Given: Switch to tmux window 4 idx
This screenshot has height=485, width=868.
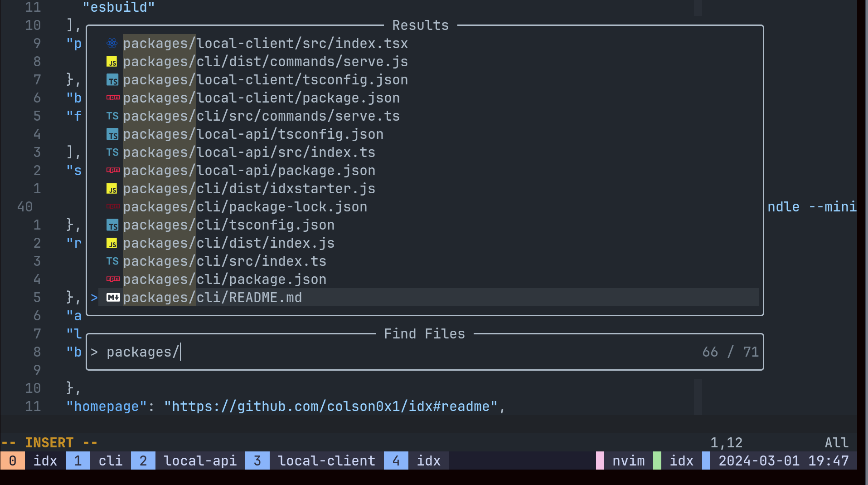Looking at the screenshot, I should pyautogui.click(x=417, y=461).
